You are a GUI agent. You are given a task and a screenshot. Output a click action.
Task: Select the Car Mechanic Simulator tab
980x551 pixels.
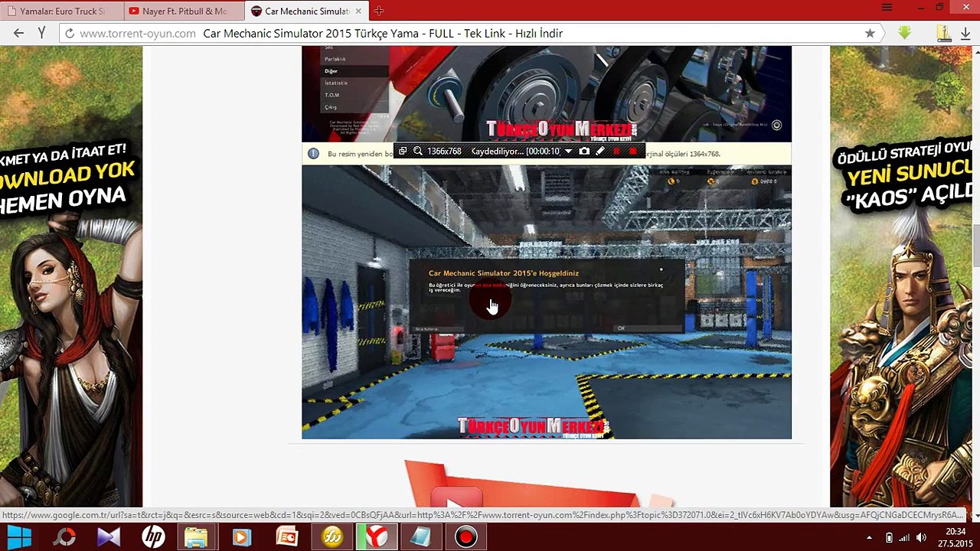click(306, 11)
